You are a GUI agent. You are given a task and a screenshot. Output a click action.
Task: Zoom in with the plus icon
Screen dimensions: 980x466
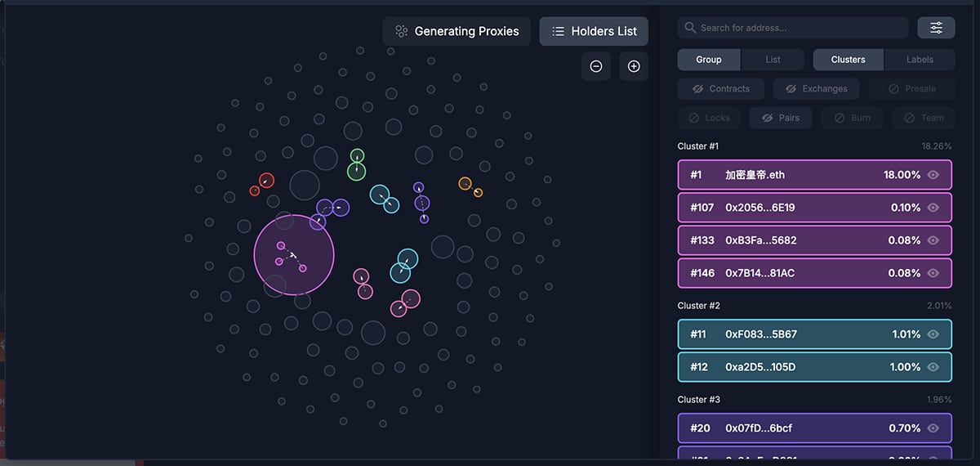634,66
